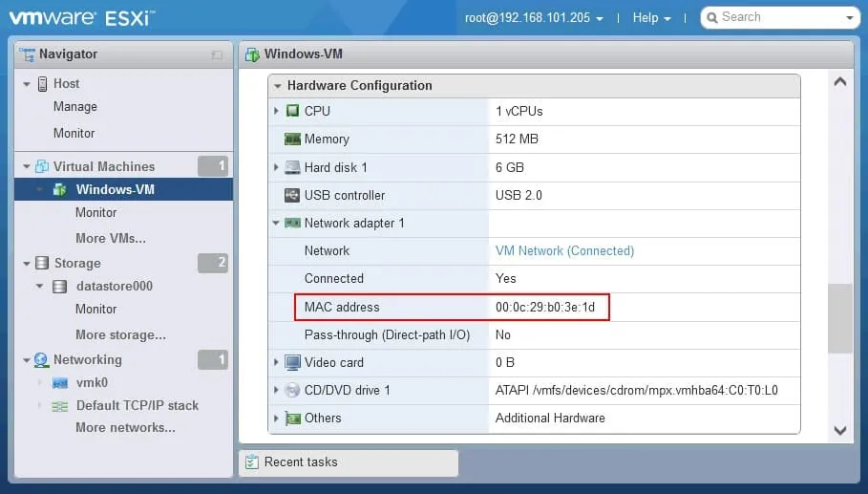Open the VM Network (Connected) link
Viewport: 868px width, 494px height.
click(x=564, y=250)
